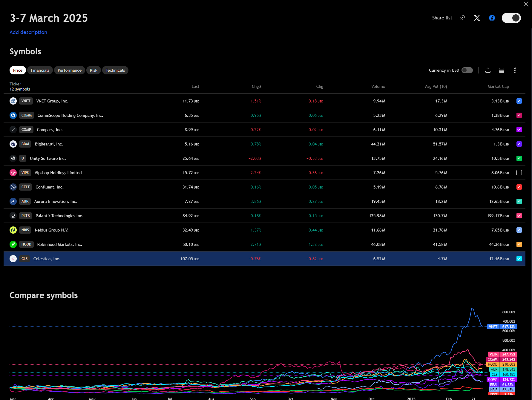
Task: Uncheck the Palantir compare checkbox
Action: (x=519, y=216)
